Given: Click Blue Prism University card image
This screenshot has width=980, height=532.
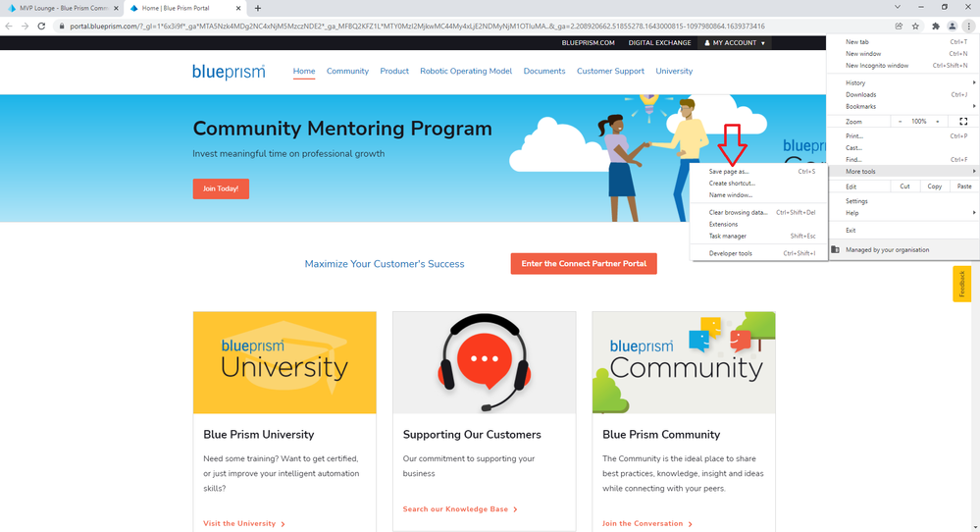Looking at the screenshot, I should coord(284,362).
